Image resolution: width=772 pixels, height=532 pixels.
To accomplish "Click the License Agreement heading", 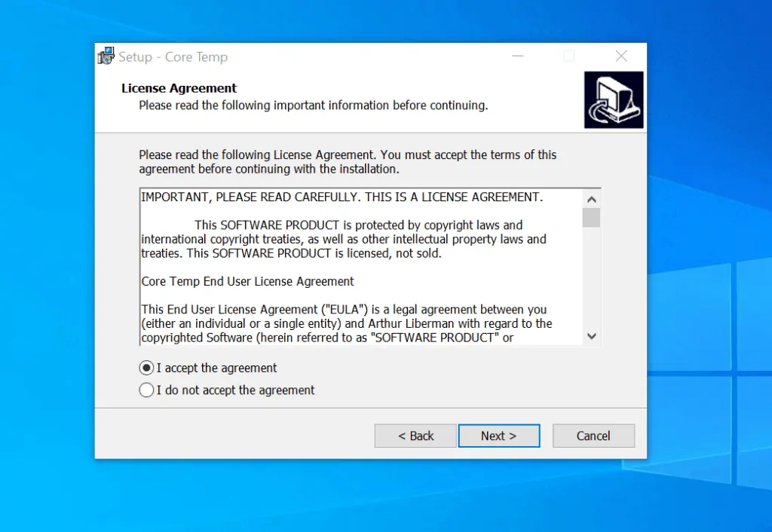I will [179, 88].
